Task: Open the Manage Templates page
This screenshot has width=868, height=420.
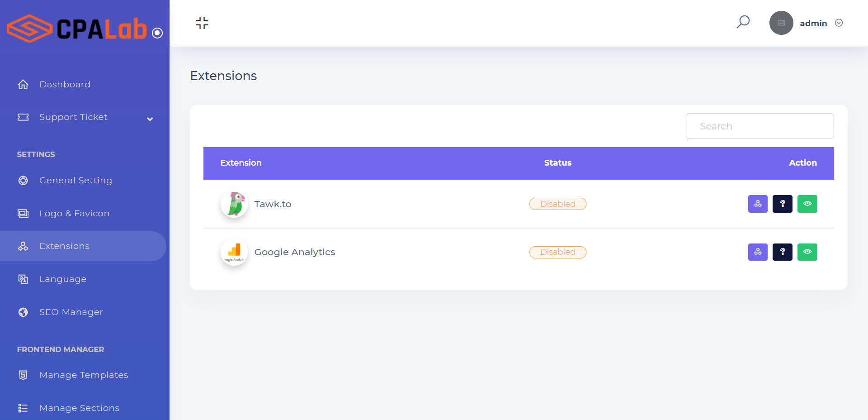Action: 84,375
